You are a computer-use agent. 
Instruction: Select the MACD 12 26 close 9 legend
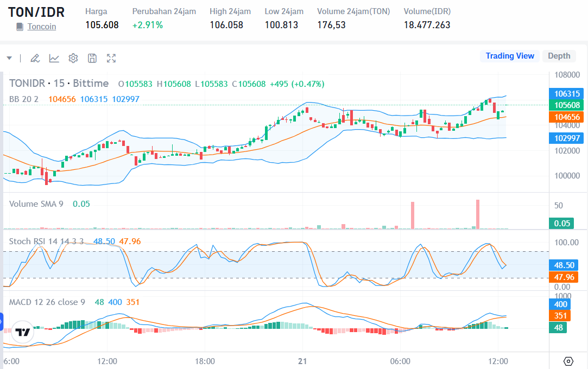pyautogui.click(x=47, y=302)
